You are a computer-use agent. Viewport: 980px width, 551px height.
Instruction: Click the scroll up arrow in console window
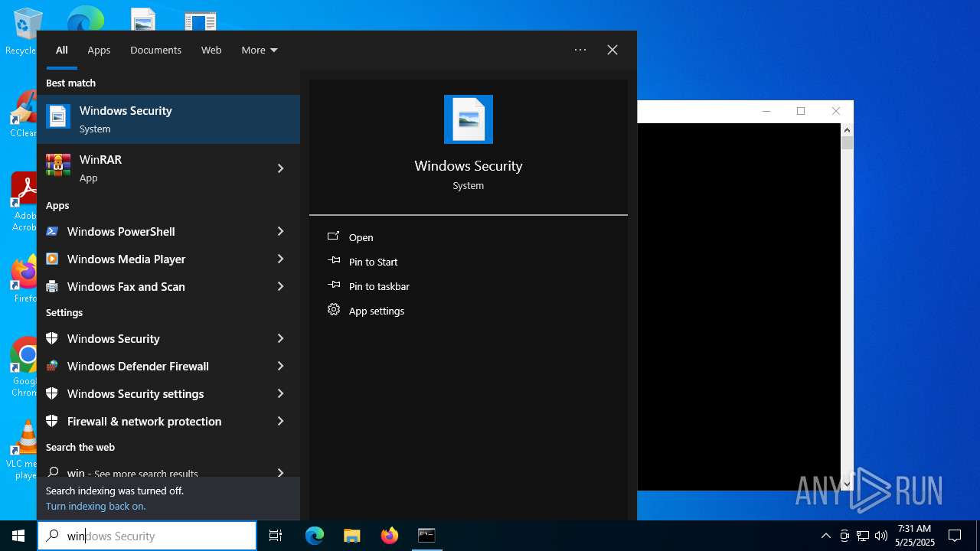coord(847,130)
